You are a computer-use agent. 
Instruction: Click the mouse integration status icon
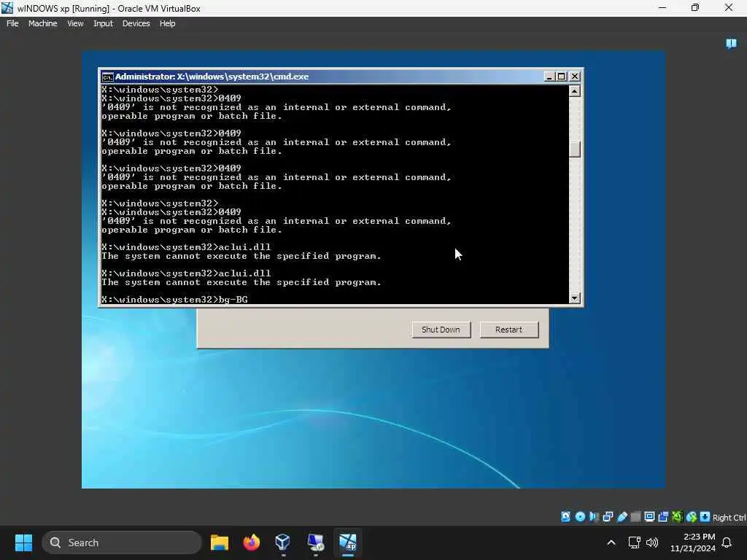pyautogui.click(x=692, y=517)
